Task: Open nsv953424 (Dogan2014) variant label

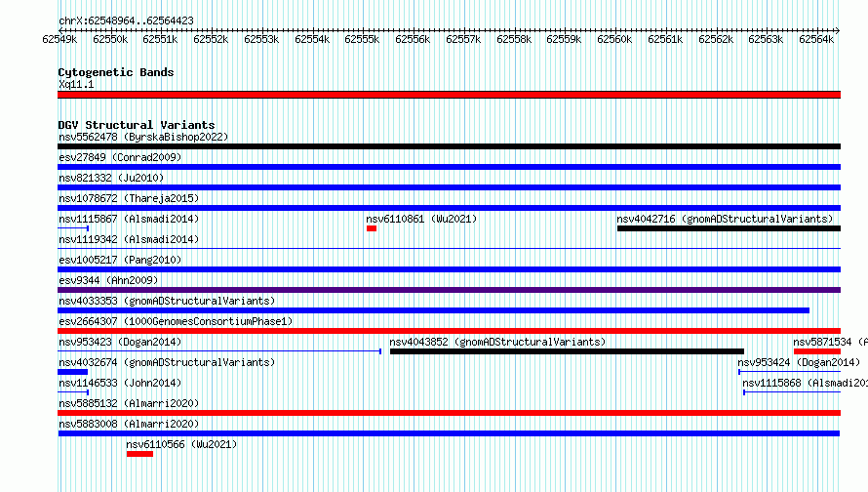Action: click(799, 362)
